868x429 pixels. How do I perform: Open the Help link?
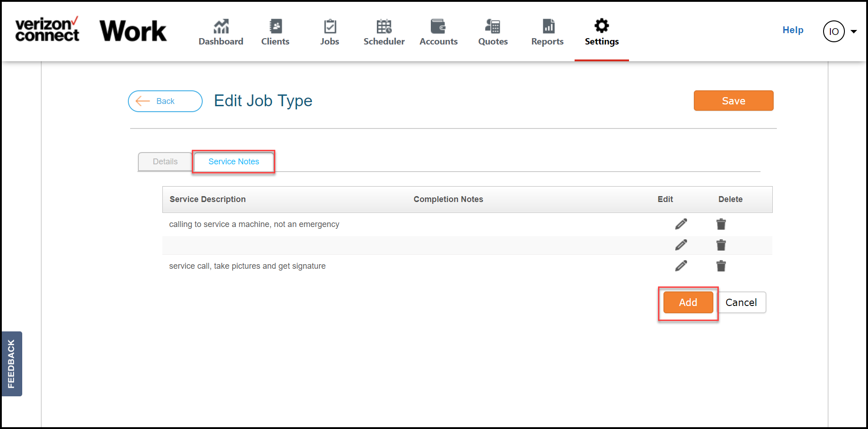(x=793, y=30)
